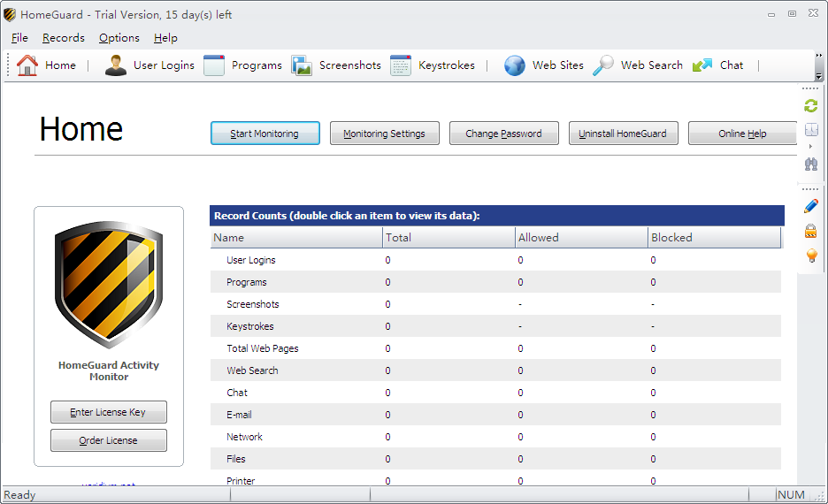Click the Start Monitoring button

point(265,133)
